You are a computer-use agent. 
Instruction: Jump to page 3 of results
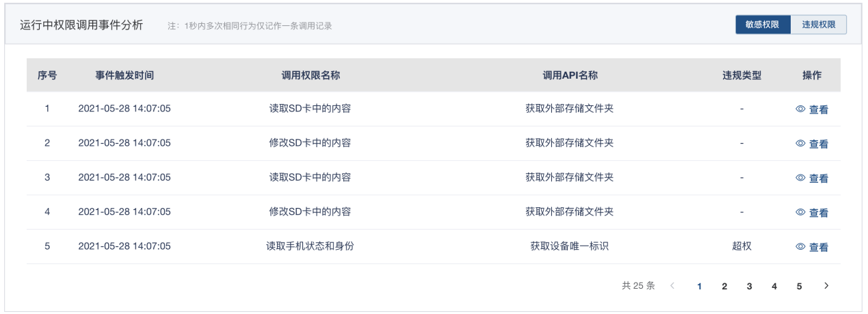[x=750, y=287]
